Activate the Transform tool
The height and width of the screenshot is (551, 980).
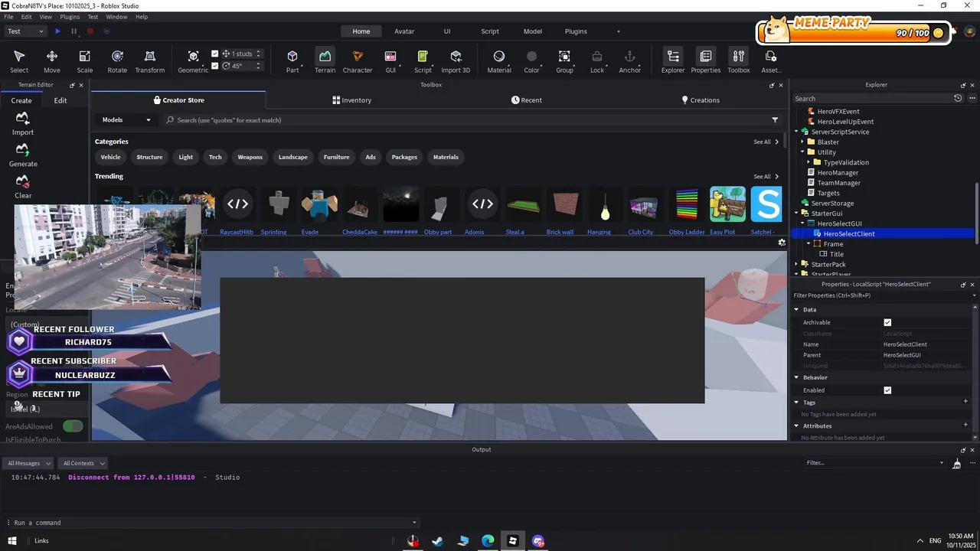pos(150,61)
